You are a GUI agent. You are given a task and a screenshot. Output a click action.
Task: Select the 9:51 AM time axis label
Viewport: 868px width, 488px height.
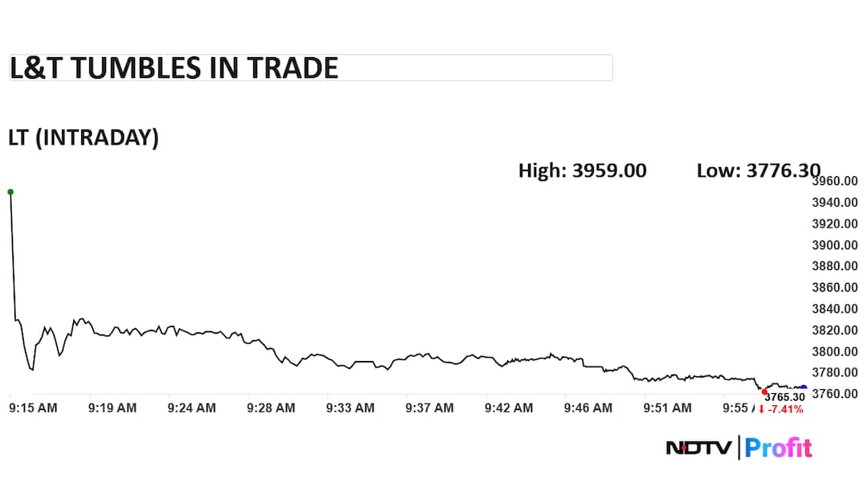pos(667,408)
